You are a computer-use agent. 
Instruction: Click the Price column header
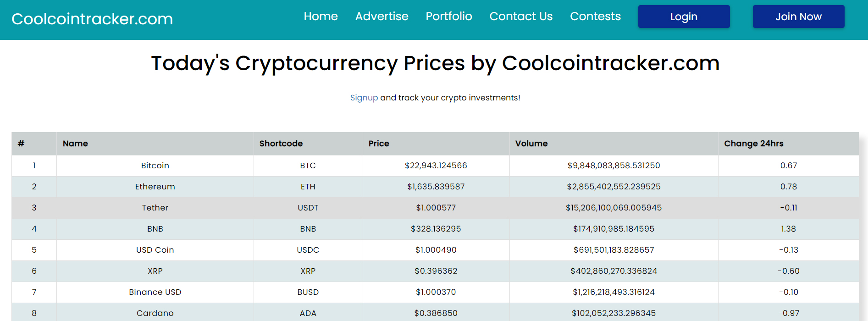pyautogui.click(x=379, y=144)
